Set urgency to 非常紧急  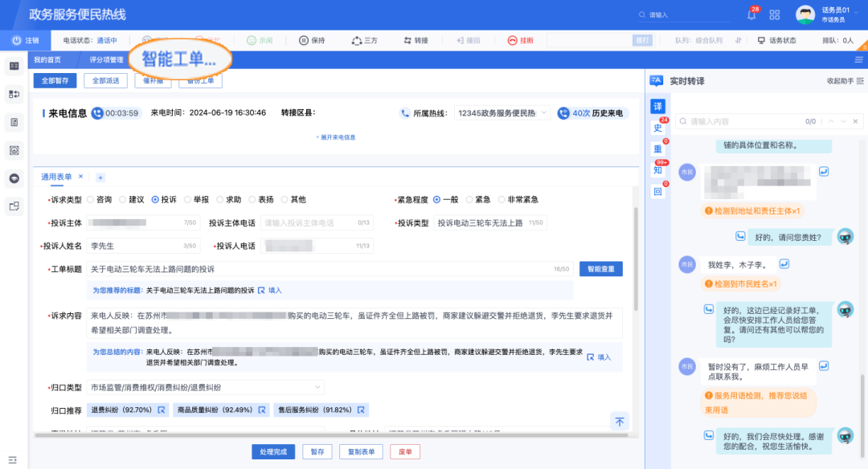[x=502, y=199]
